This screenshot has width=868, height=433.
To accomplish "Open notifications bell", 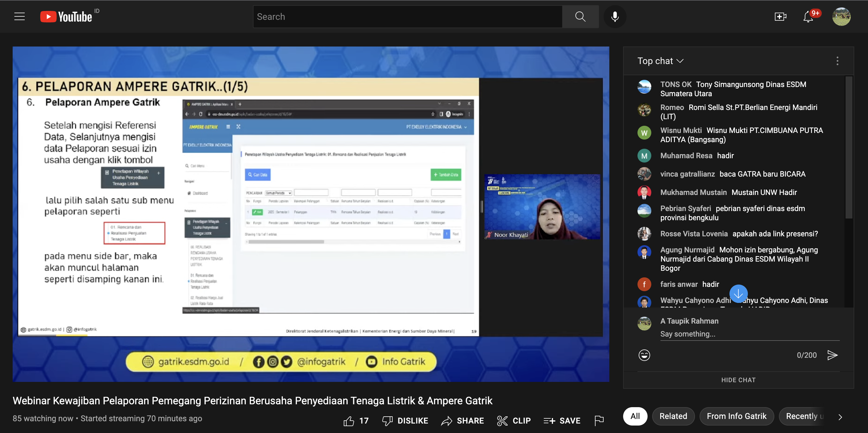I will pyautogui.click(x=808, y=16).
